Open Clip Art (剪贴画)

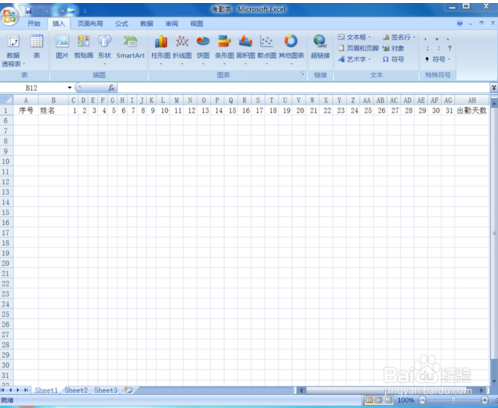(83, 46)
